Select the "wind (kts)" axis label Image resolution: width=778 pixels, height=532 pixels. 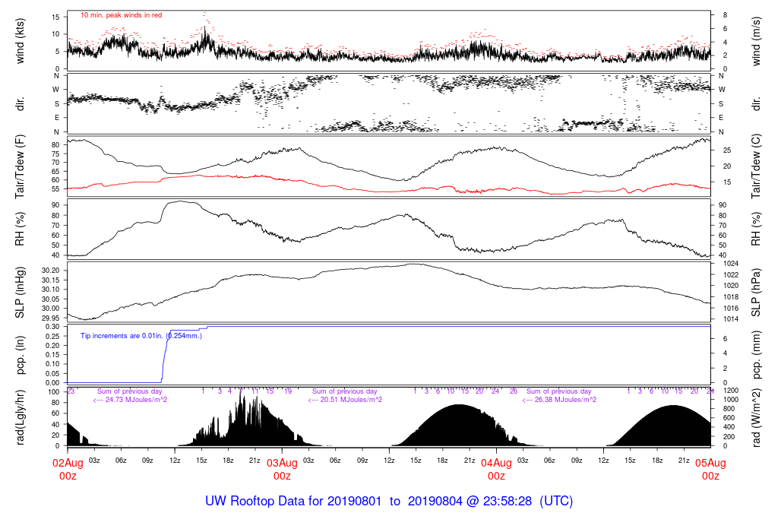(x=21, y=40)
